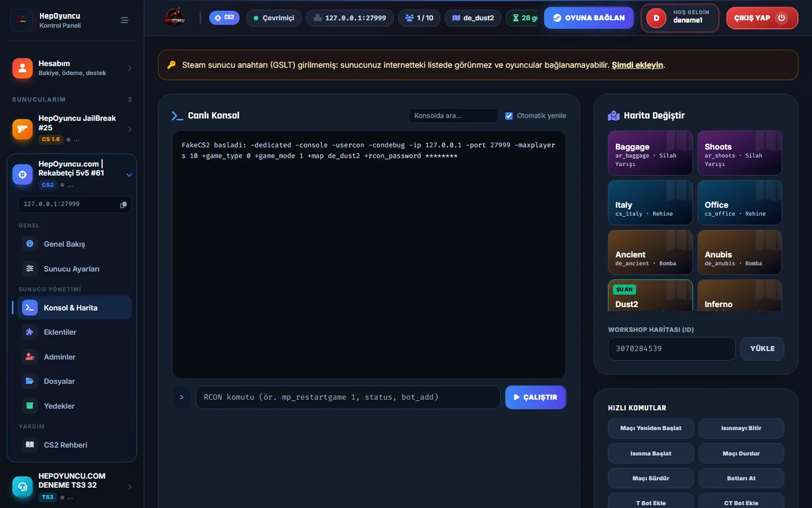This screenshot has width=812, height=508.
Task: Click the D avatar for deneme1
Action: point(656,18)
